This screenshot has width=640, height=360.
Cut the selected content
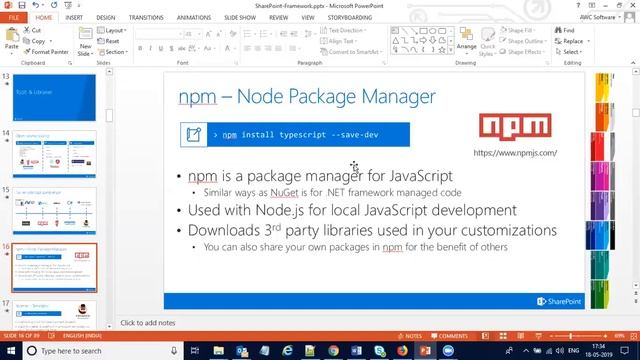pos(32,30)
